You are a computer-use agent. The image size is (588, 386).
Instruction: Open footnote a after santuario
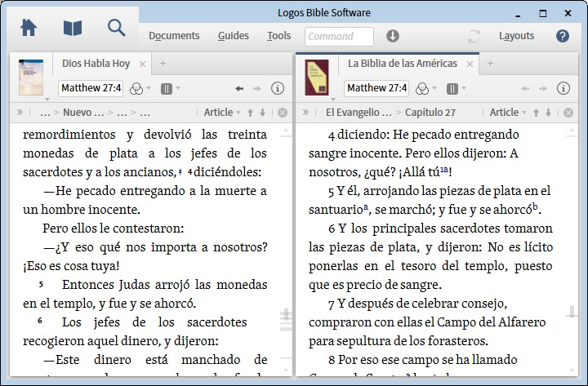coord(366,206)
